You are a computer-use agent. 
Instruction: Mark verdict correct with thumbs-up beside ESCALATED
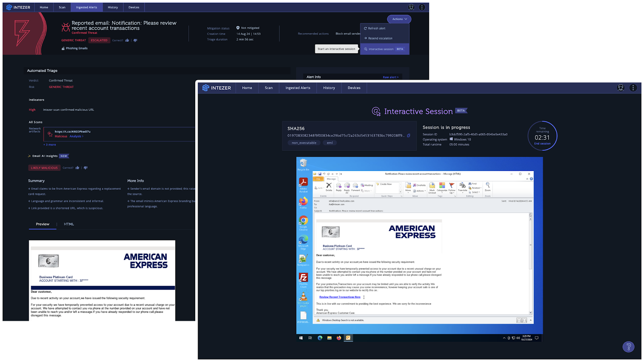(127, 40)
